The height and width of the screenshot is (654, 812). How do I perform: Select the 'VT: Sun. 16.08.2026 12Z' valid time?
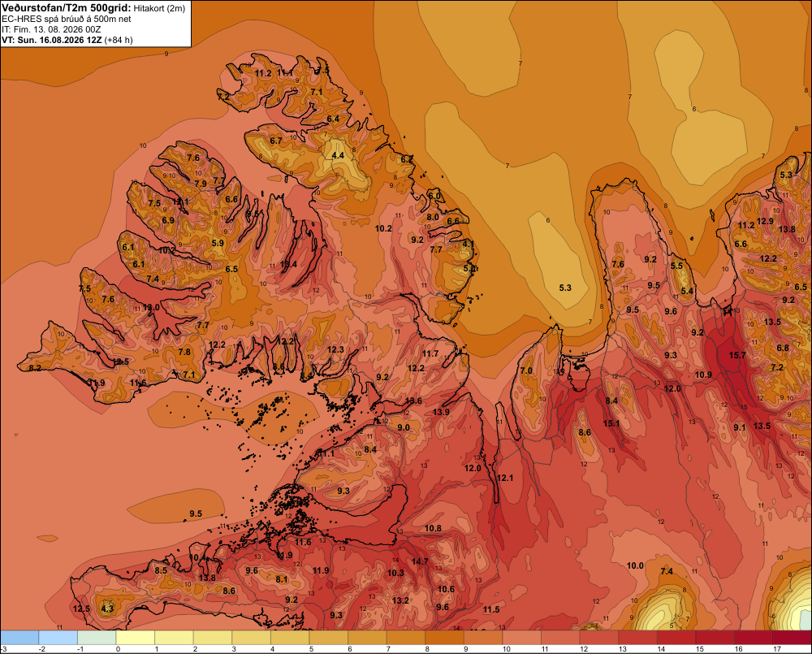tap(52, 40)
